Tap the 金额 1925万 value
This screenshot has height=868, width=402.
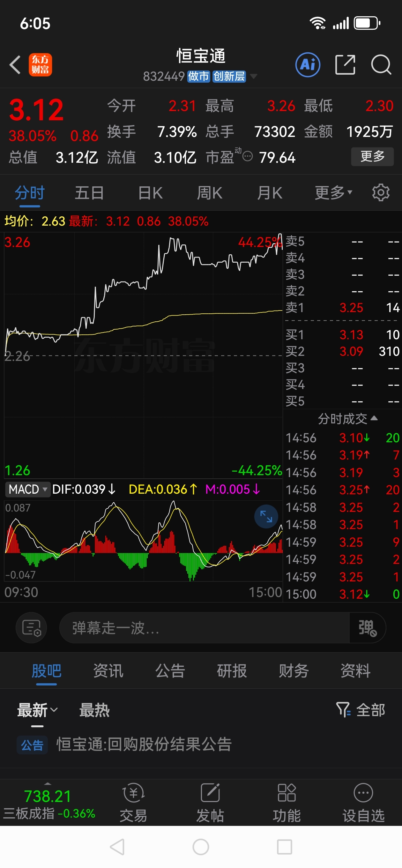[369, 131]
